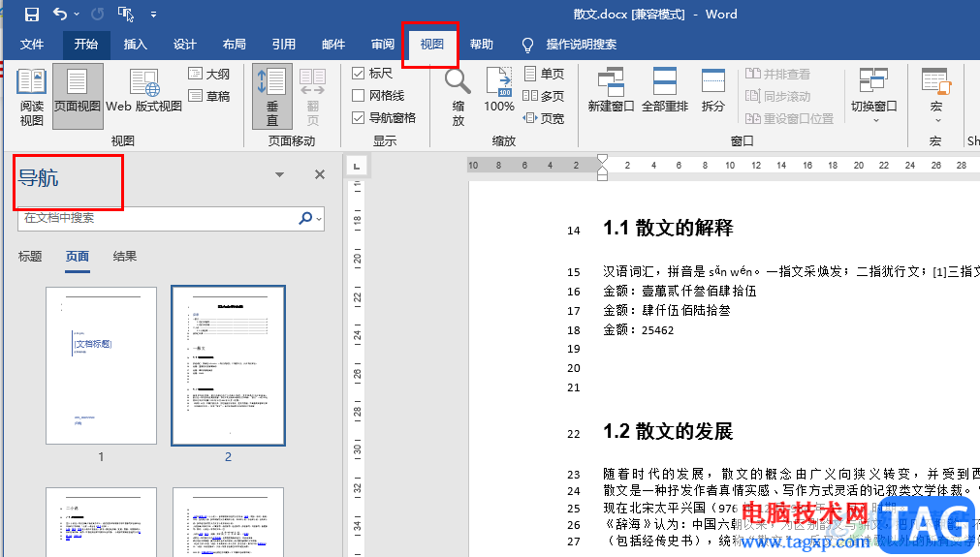Switch to the 结果 navigation tab
This screenshot has width=980, height=557.
pos(125,257)
